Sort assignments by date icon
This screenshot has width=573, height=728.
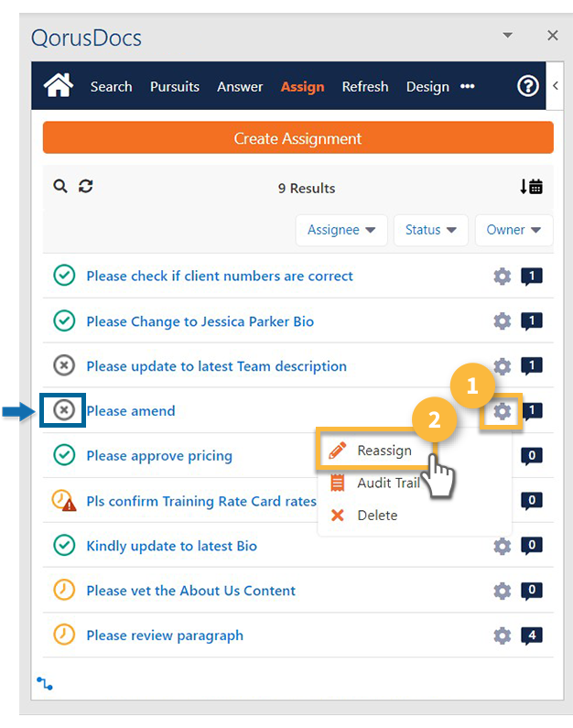pyautogui.click(x=531, y=187)
